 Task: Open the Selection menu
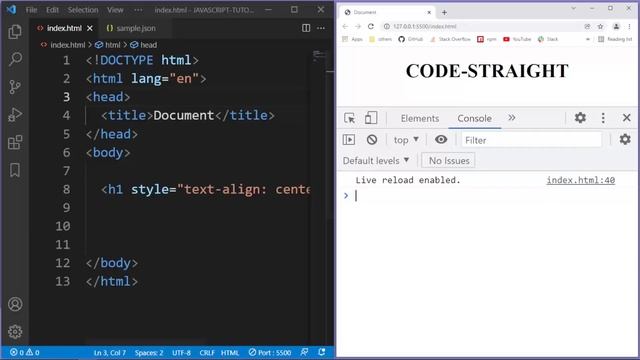point(83,10)
